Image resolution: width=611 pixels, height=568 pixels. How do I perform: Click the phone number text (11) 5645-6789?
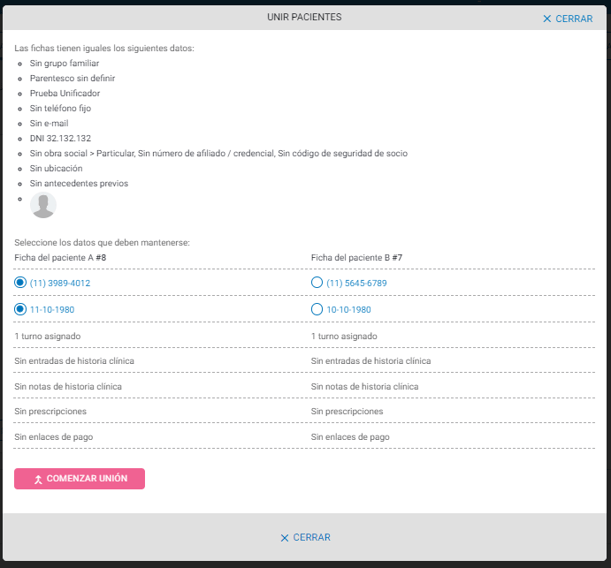(356, 284)
